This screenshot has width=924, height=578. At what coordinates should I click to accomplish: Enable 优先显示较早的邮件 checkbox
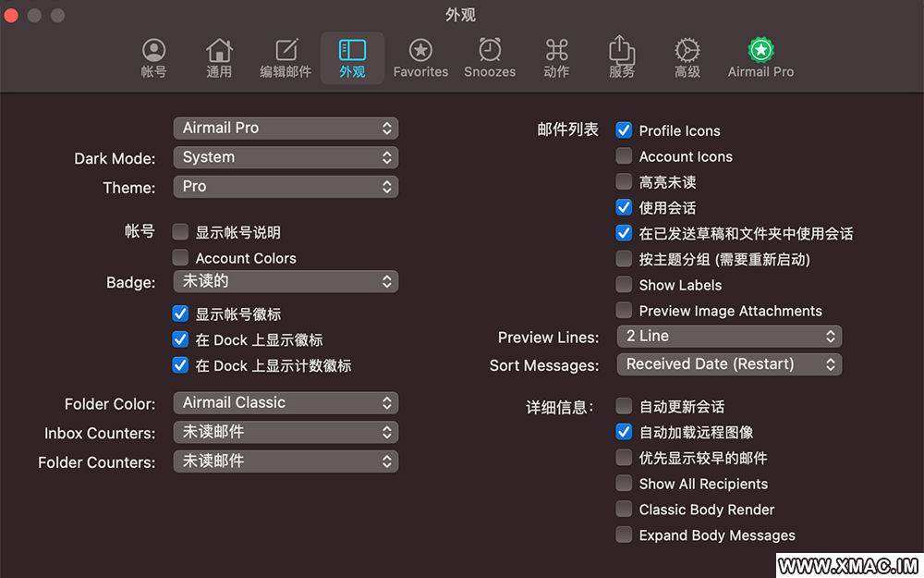pos(624,458)
